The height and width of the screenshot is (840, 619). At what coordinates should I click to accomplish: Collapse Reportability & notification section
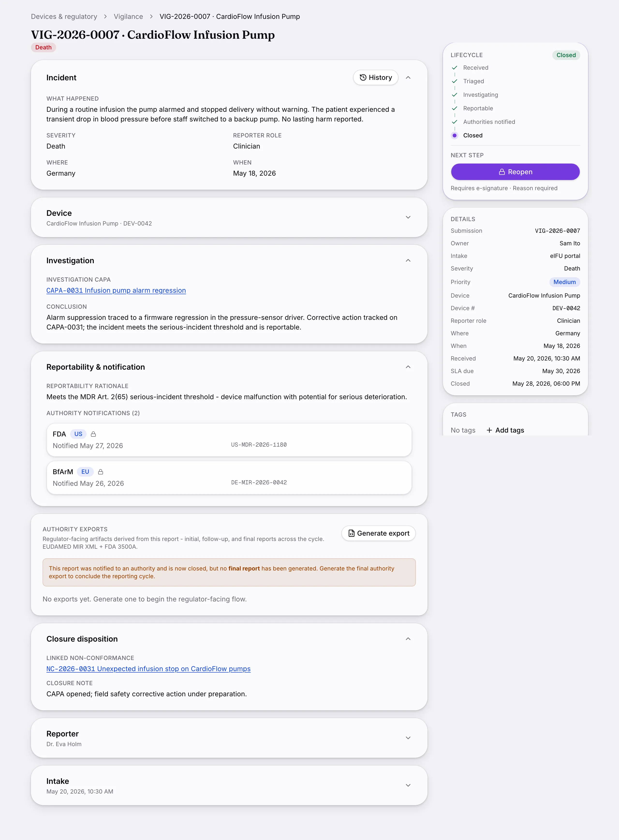(408, 367)
